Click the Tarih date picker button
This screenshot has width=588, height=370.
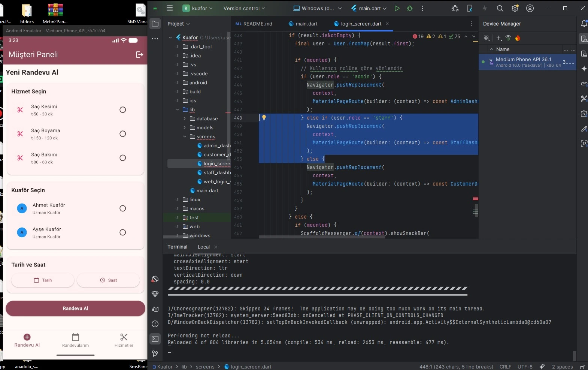[43, 280]
